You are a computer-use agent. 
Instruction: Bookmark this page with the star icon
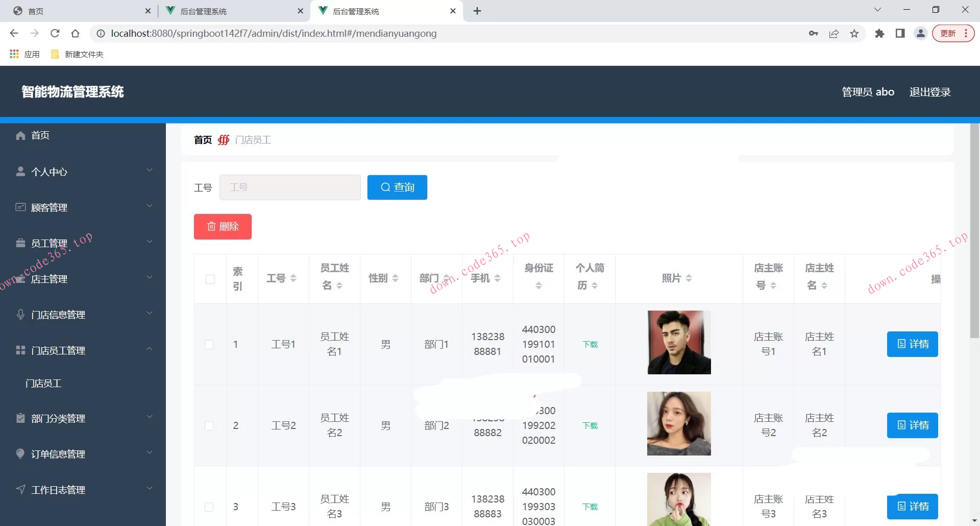coord(854,34)
